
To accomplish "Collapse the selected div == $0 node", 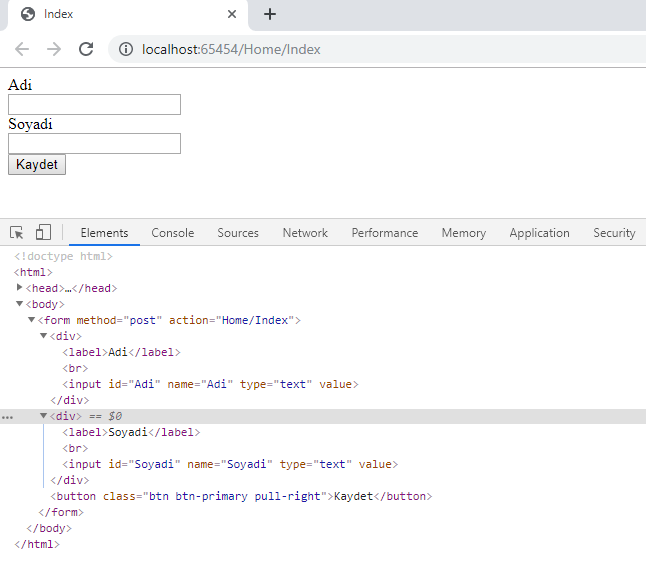I will click(x=43, y=416).
